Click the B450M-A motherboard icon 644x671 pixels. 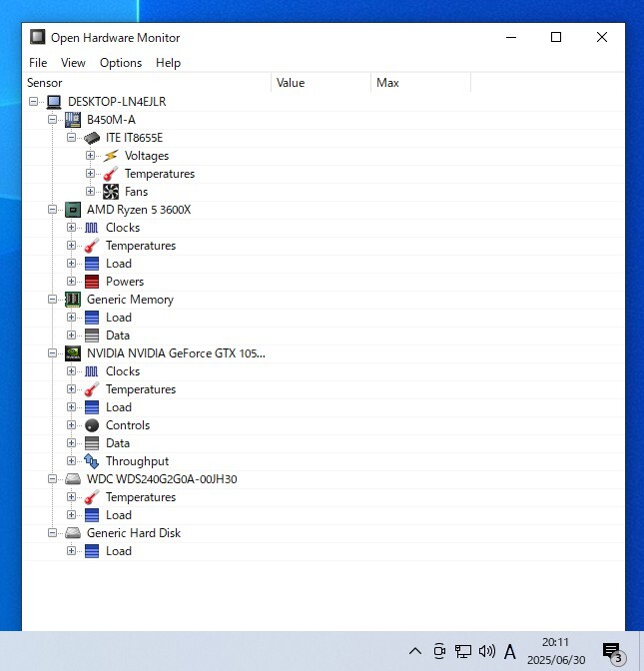pyautogui.click(x=73, y=120)
